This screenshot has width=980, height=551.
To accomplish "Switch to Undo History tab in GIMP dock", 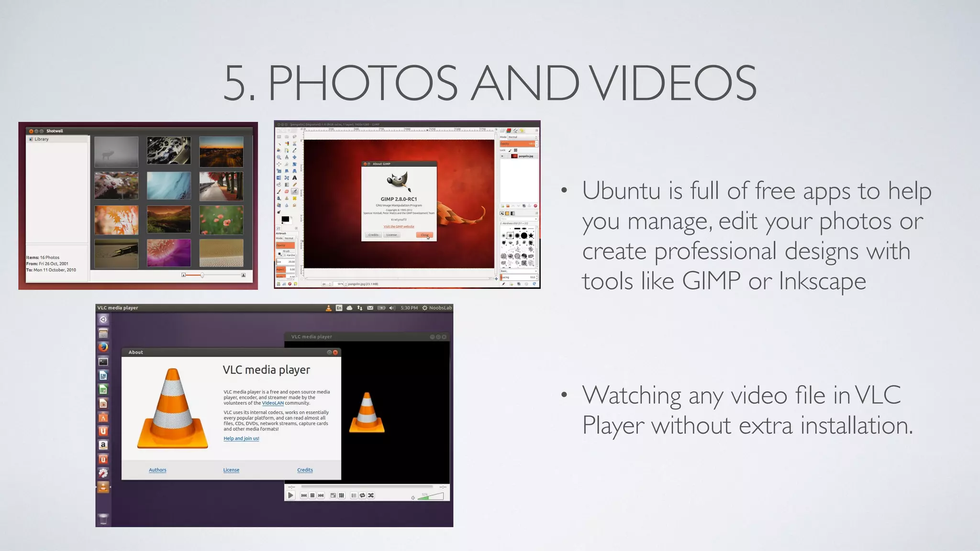I will 522,131.
